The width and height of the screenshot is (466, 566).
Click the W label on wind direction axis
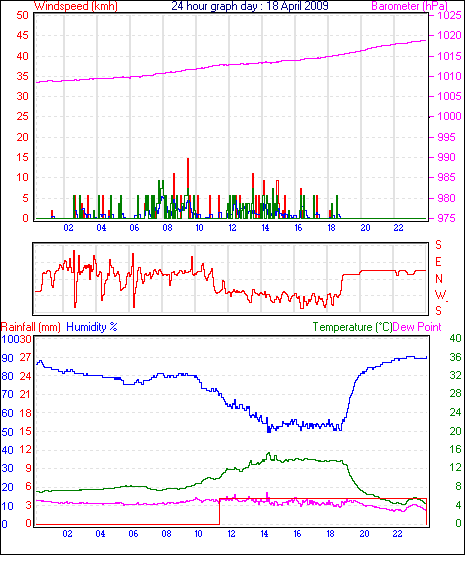tap(440, 295)
